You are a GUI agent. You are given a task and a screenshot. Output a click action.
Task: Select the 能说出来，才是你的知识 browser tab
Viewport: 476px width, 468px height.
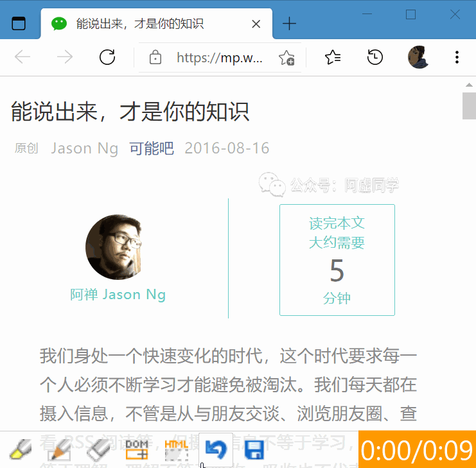pos(156,24)
